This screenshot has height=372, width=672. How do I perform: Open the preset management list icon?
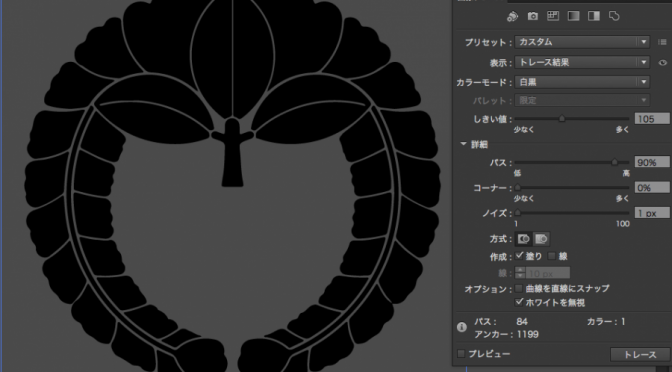pos(662,42)
